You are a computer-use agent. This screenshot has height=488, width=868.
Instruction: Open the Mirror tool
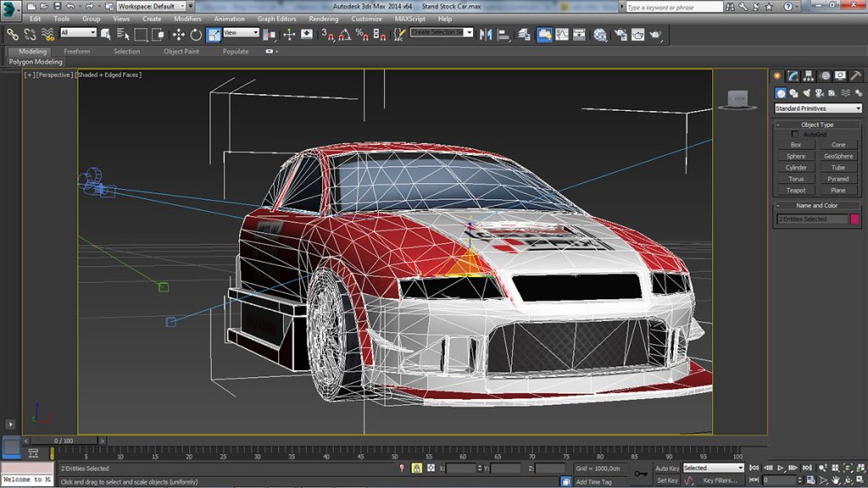(x=487, y=35)
